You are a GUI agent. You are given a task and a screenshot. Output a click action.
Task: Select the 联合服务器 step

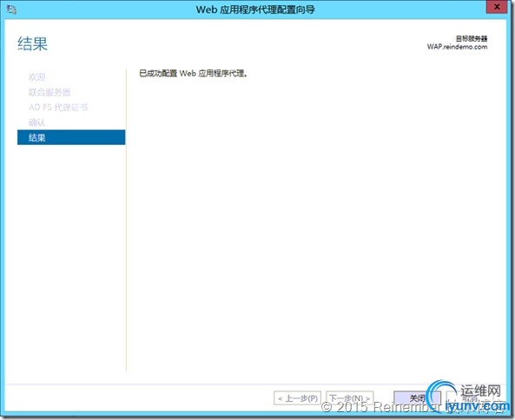[x=50, y=92]
